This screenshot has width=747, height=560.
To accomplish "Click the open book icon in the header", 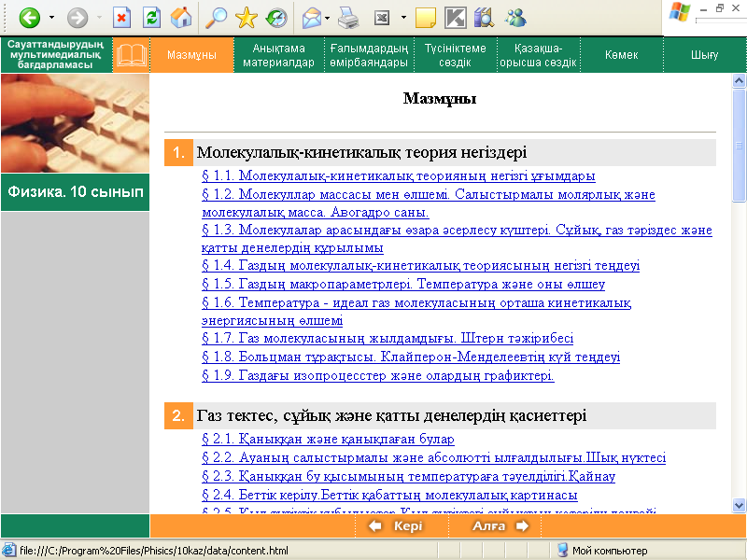I will 131,56.
